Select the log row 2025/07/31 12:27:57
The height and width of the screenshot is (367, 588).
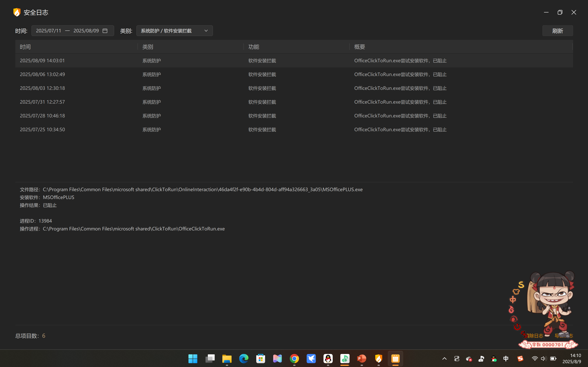tap(294, 102)
